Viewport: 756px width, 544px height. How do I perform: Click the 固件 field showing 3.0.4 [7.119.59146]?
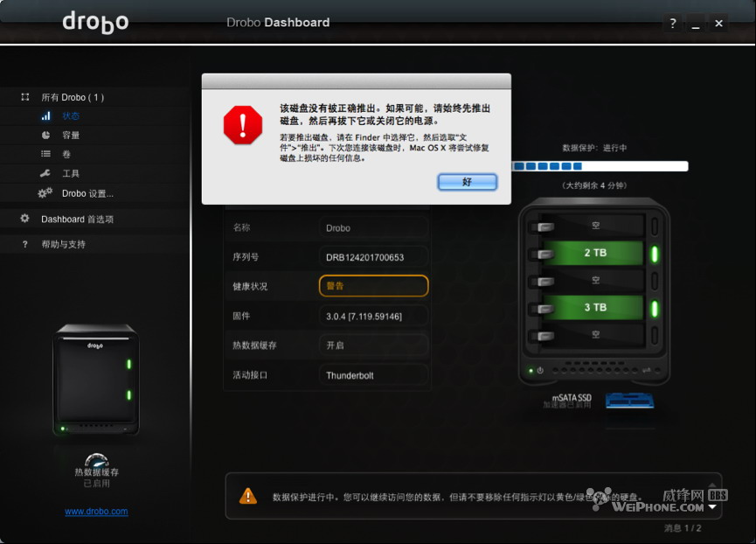(x=374, y=317)
